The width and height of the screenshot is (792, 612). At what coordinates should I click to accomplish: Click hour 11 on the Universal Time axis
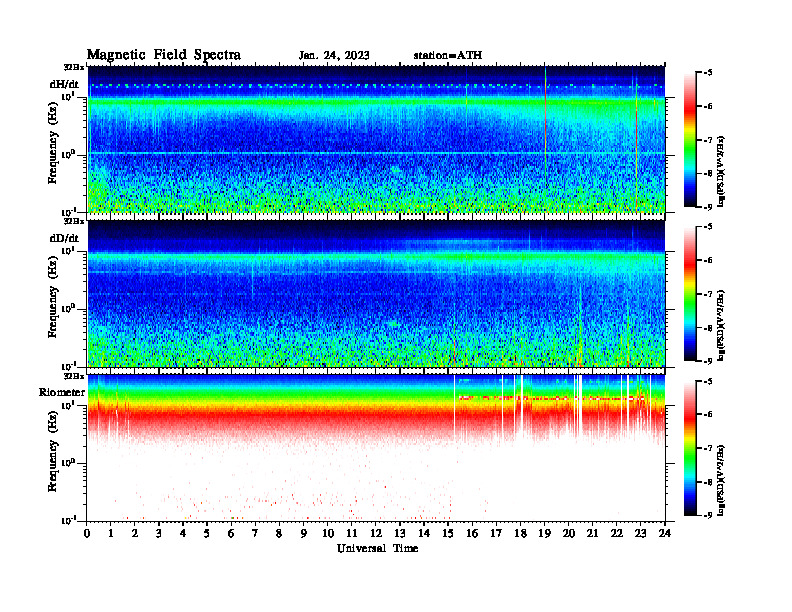click(x=352, y=533)
